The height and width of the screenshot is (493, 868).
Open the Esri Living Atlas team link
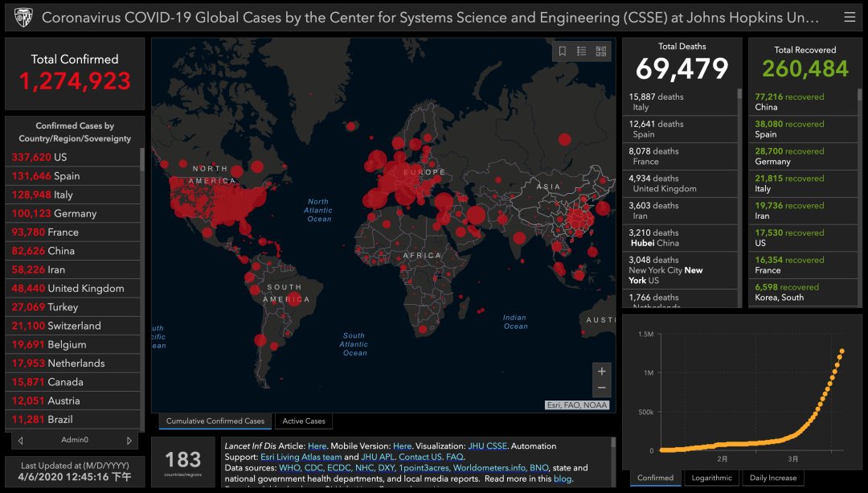tap(301, 457)
